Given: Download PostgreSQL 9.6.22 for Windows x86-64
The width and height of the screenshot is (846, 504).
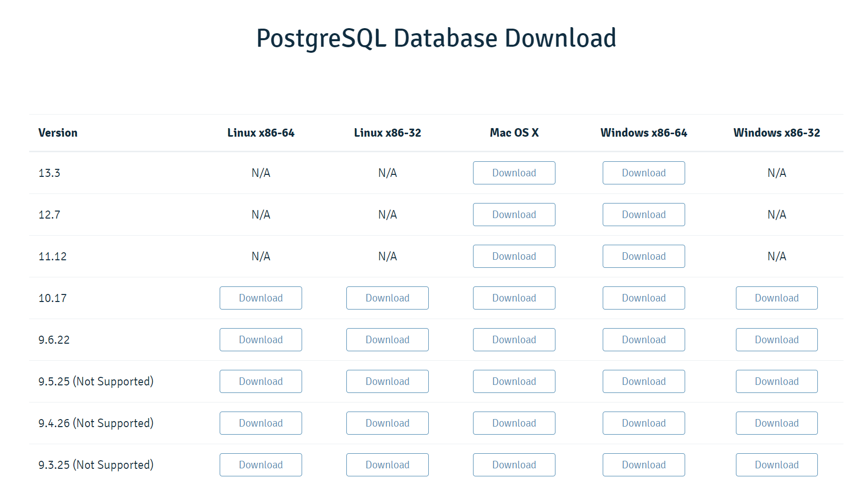Looking at the screenshot, I should [643, 340].
